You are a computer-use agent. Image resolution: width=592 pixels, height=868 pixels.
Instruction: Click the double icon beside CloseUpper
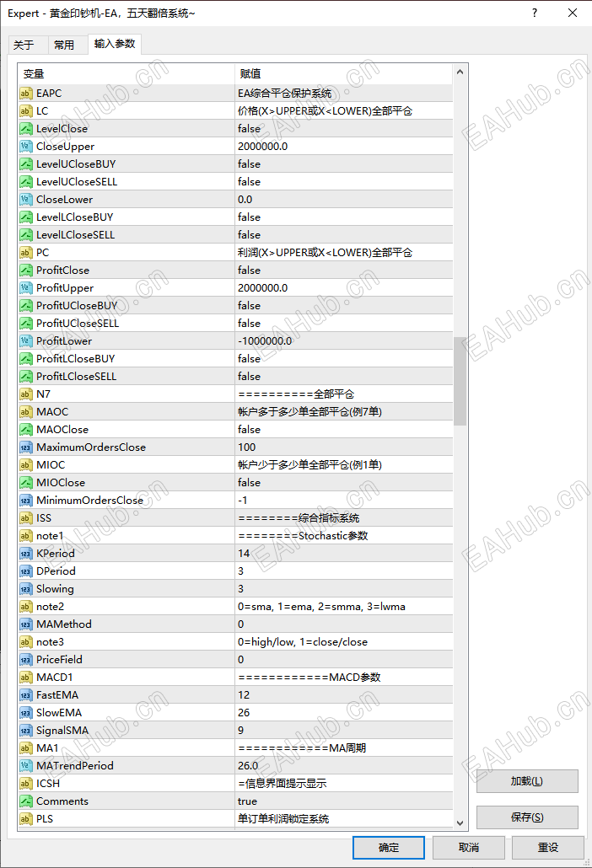pyautogui.click(x=26, y=147)
